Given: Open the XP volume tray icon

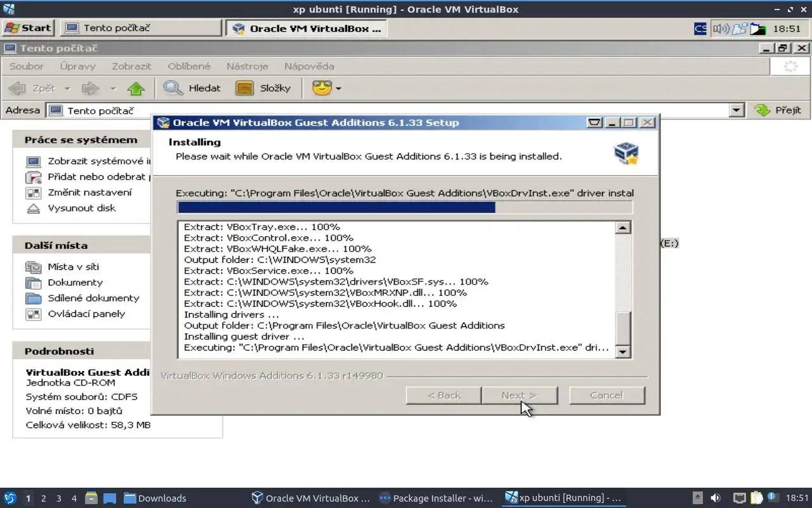Looking at the screenshot, I should 721,29.
